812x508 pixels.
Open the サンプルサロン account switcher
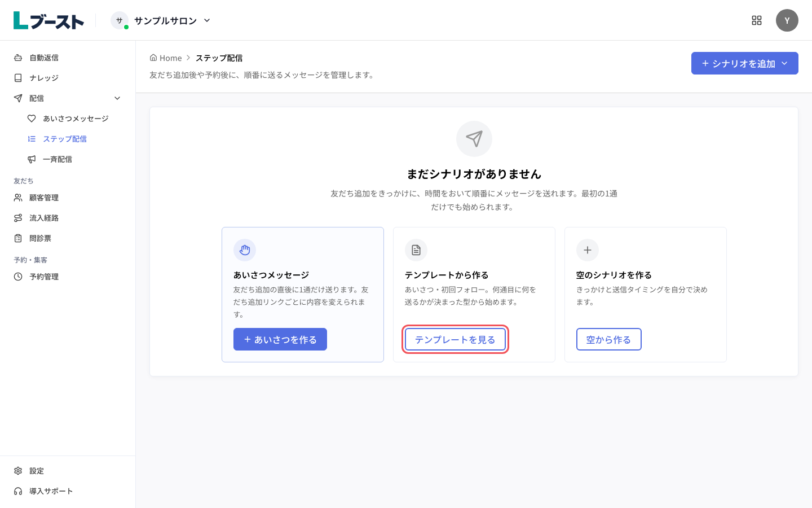coord(161,20)
